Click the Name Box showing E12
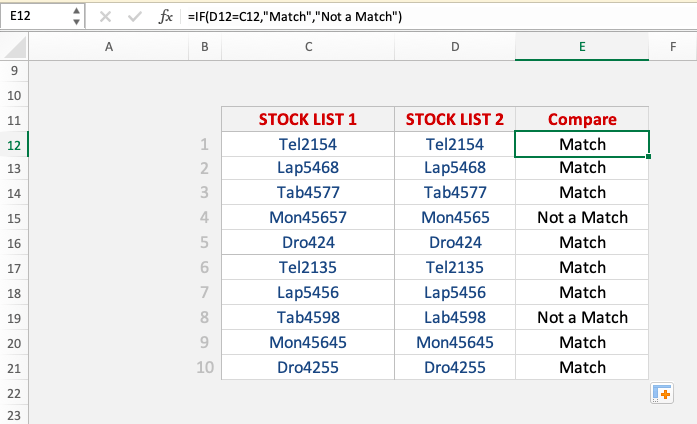Screen dimensions: 697x424 36,16
